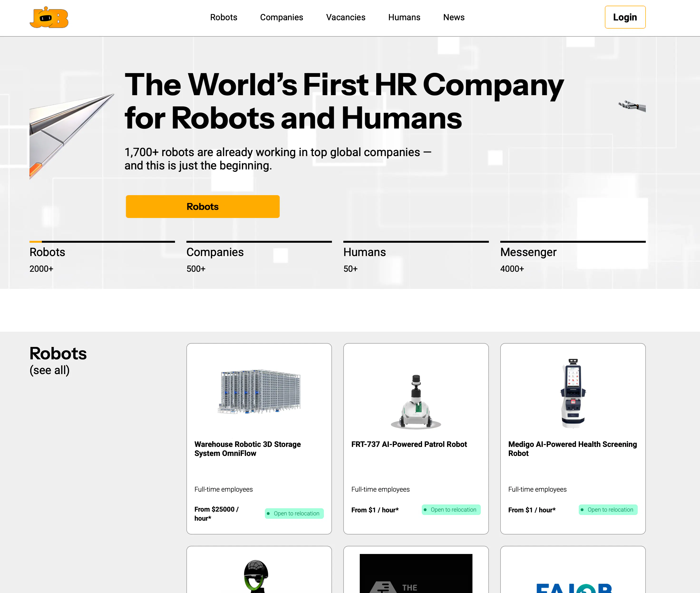The image size is (700, 593).
Task: Open the Companies nav menu item
Action: tap(282, 17)
